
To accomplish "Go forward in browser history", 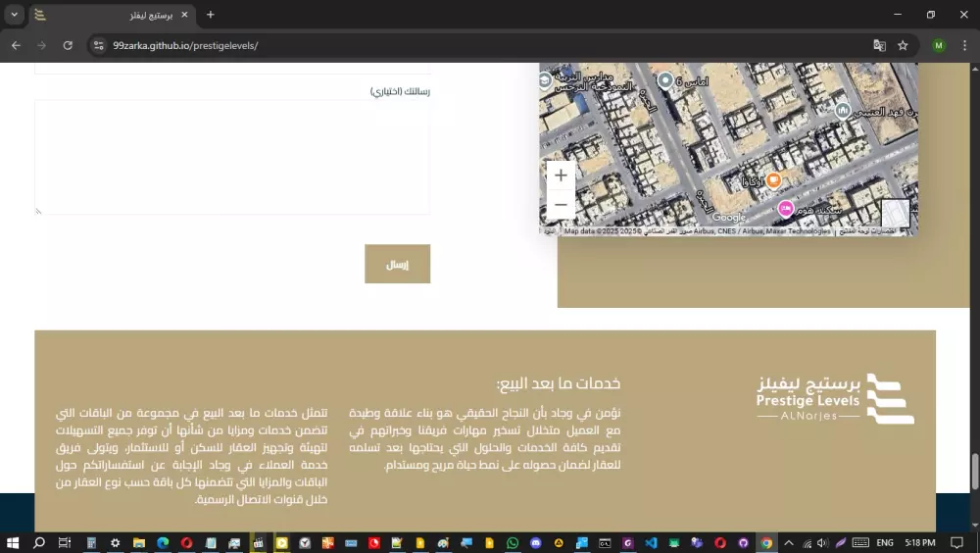I will (42, 46).
